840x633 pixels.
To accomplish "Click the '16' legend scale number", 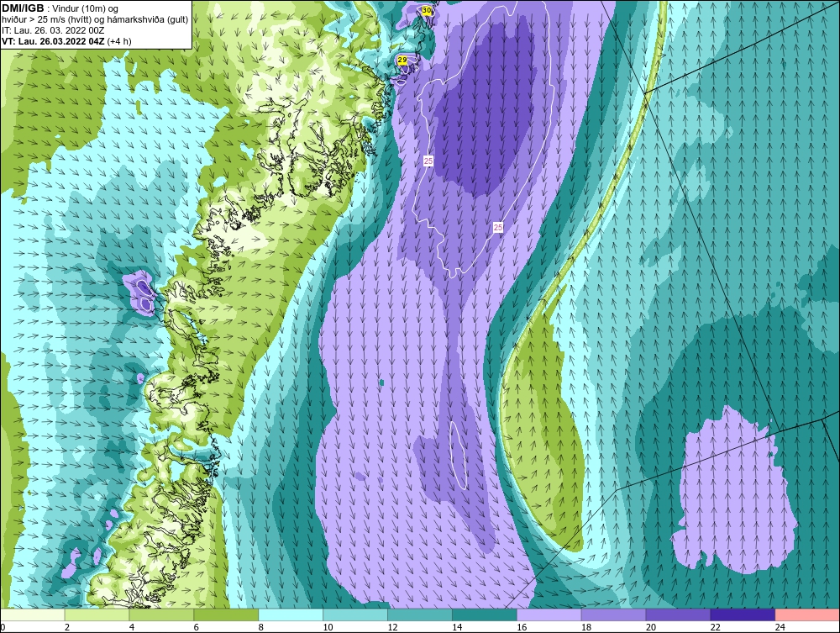I will [522, 627].
